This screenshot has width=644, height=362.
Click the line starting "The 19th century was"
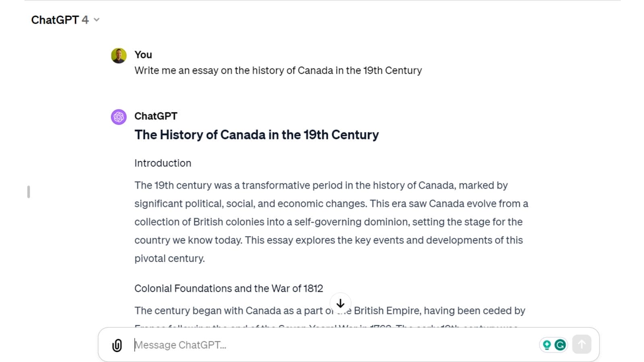point(321,185)
